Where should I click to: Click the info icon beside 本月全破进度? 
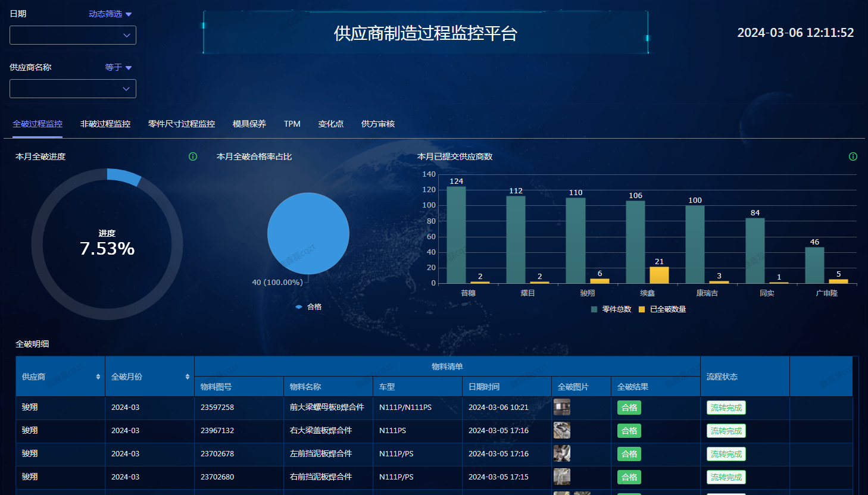pos(192,156)
